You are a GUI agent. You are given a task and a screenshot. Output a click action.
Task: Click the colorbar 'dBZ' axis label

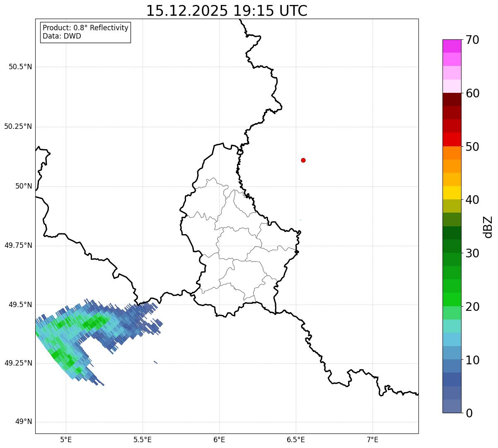click(488, 227)
